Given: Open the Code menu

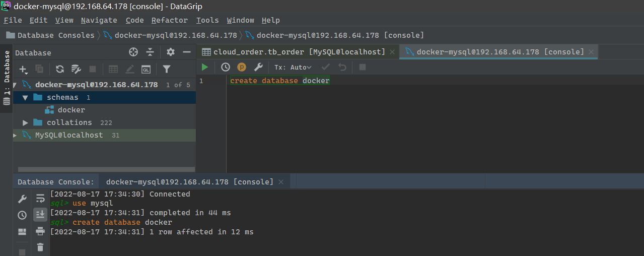Looking at the screenshot, I should pyautogui.click(x=134, y=20).
